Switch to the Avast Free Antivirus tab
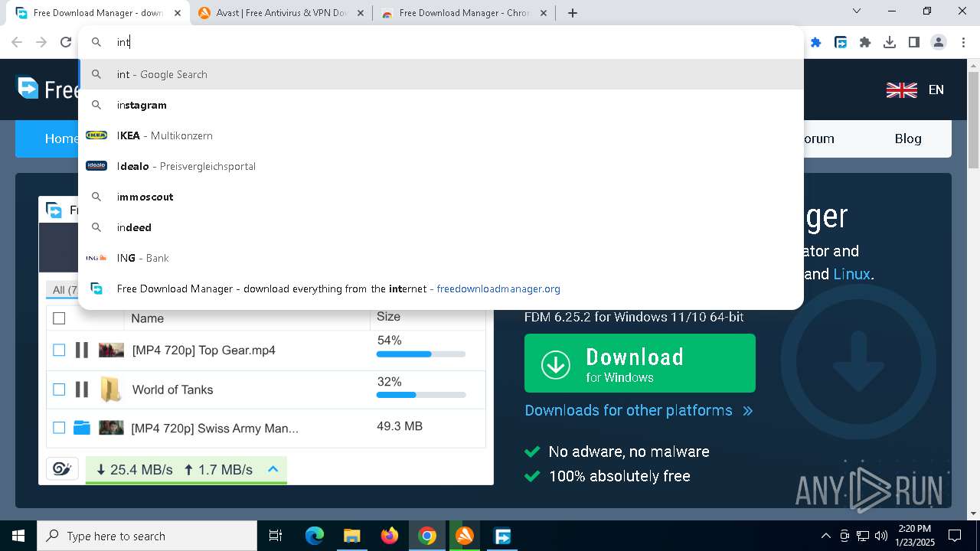The height and width of the screenshot is (551, 980). point(282,13)
